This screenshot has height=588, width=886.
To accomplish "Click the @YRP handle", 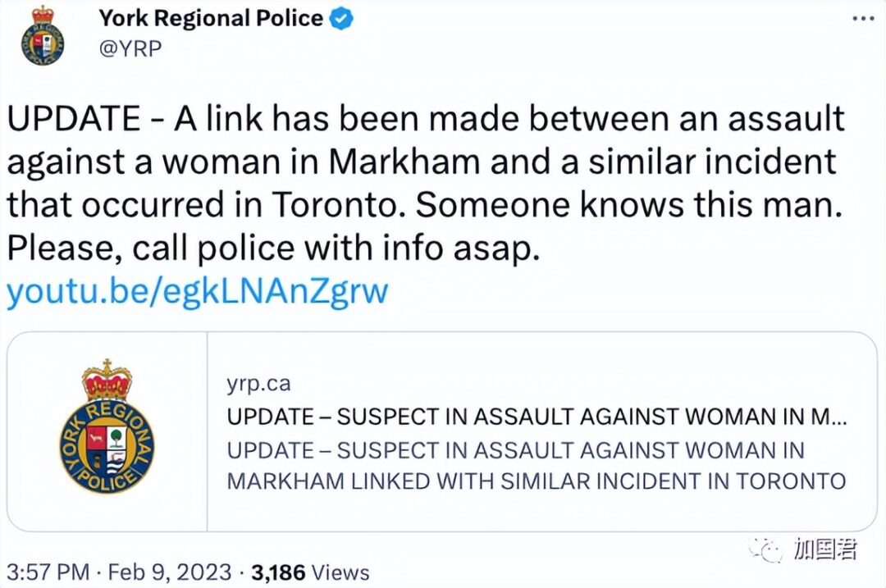I will 130,48.
